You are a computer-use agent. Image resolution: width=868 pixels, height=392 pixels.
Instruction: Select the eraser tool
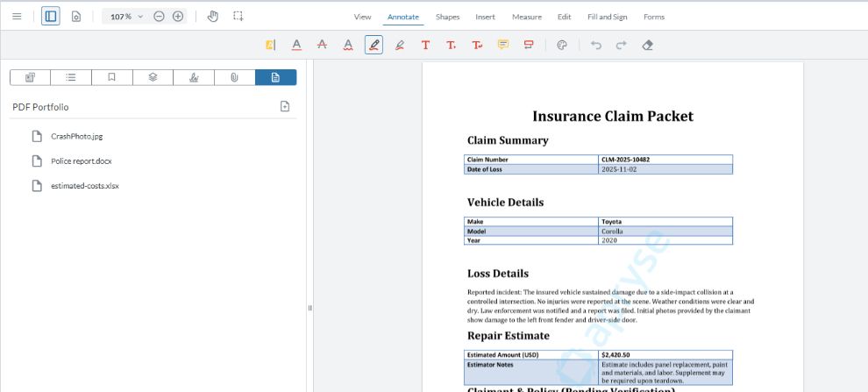point(648,45)
